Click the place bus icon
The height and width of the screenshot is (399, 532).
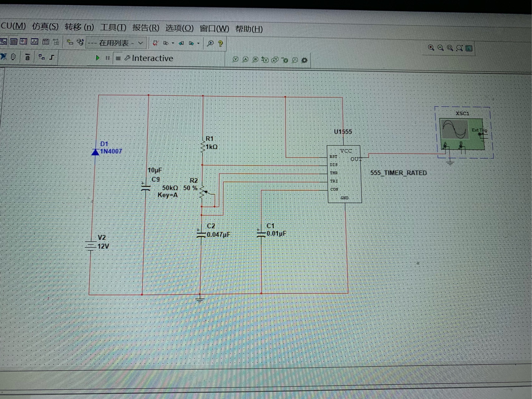[52, 57]
